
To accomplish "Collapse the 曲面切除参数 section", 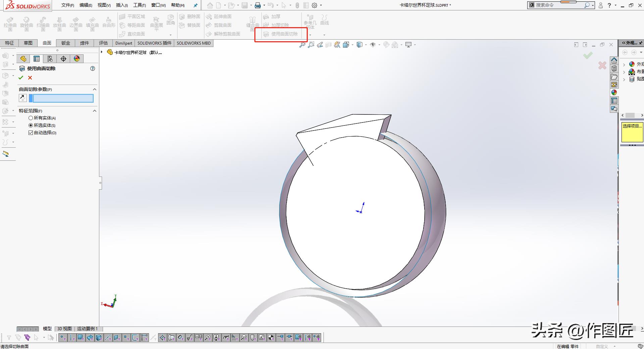I will [x=94, y=89].
